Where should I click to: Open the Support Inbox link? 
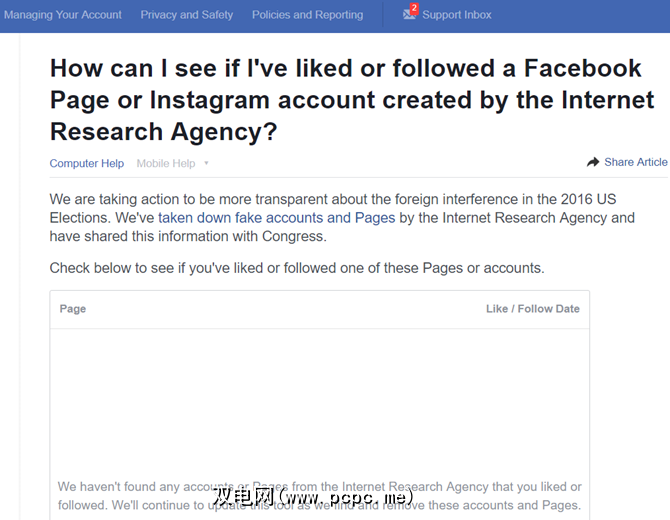click(457, 15)
